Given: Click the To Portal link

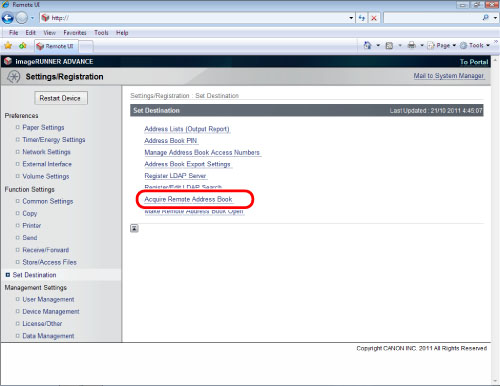Looking at the screenshot, I should tap(474, 62).
